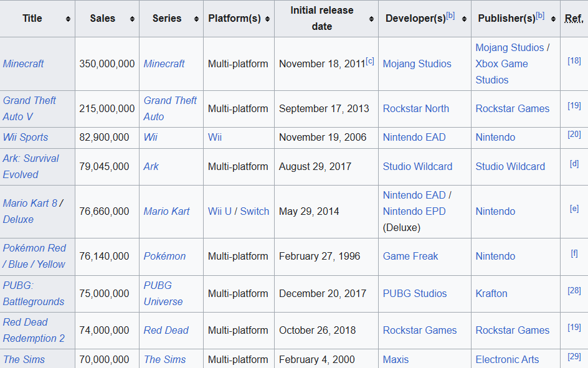Open Mojang Studios developer link
This screenshot has width=588, height=368.
[417, 64]
